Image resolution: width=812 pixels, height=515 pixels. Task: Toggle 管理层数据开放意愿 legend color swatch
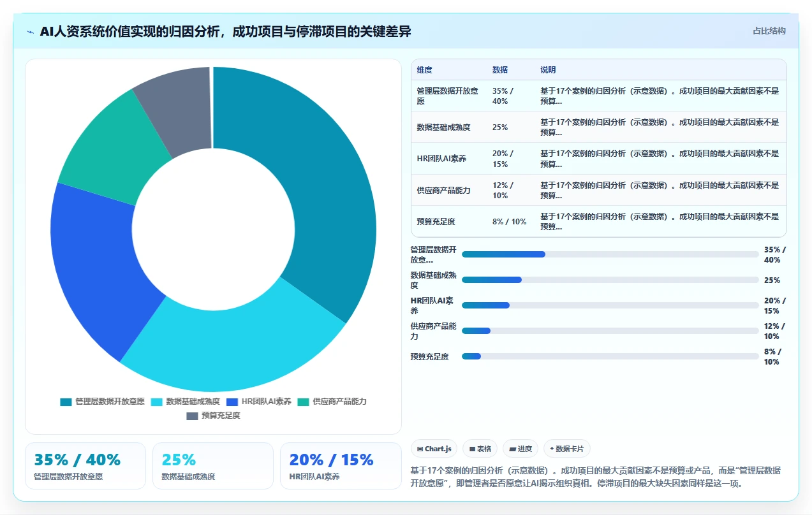(66, 402)
